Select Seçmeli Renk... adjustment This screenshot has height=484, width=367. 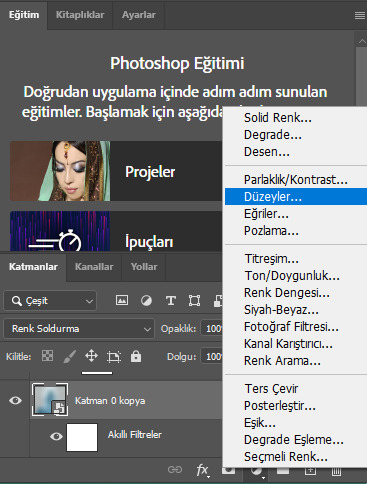[x=296, y=457]
